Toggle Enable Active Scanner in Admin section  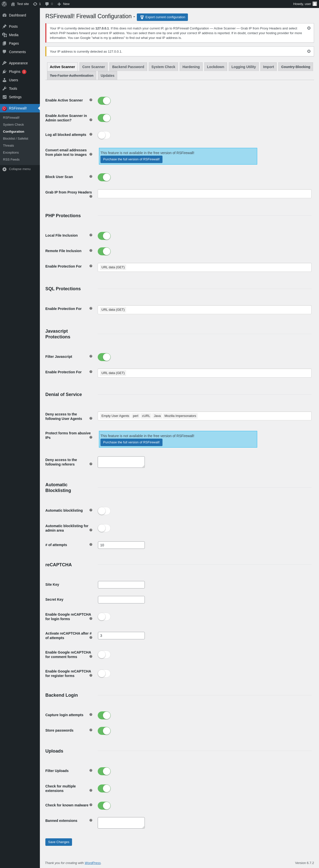click(x=104, y=118)
